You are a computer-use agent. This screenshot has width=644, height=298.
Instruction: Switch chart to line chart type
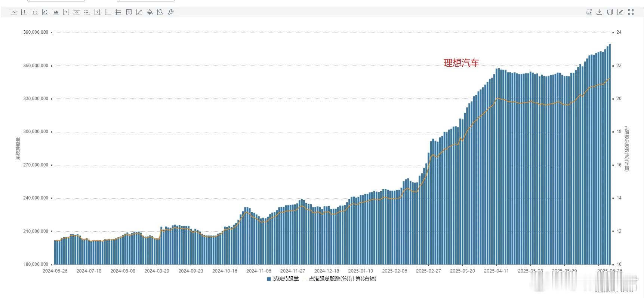coord(14,12)
